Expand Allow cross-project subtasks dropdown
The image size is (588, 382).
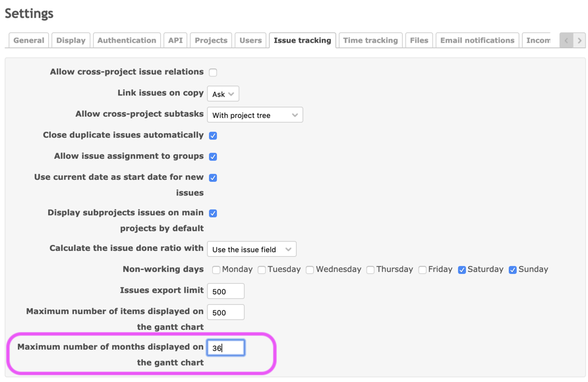tap(254, 115)
